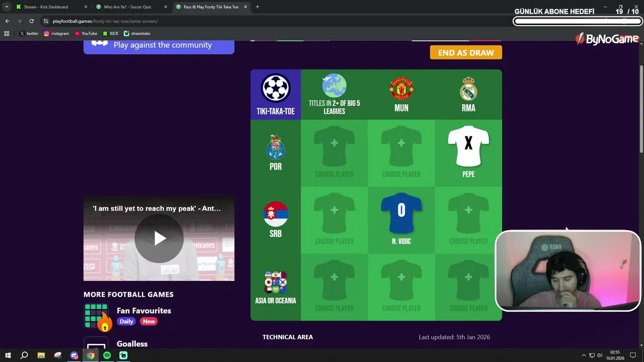644x362 pixels.
Task: Select Pass & Play Footy Tiki Taka Toe tab
Action: click(x=211, y=7)
